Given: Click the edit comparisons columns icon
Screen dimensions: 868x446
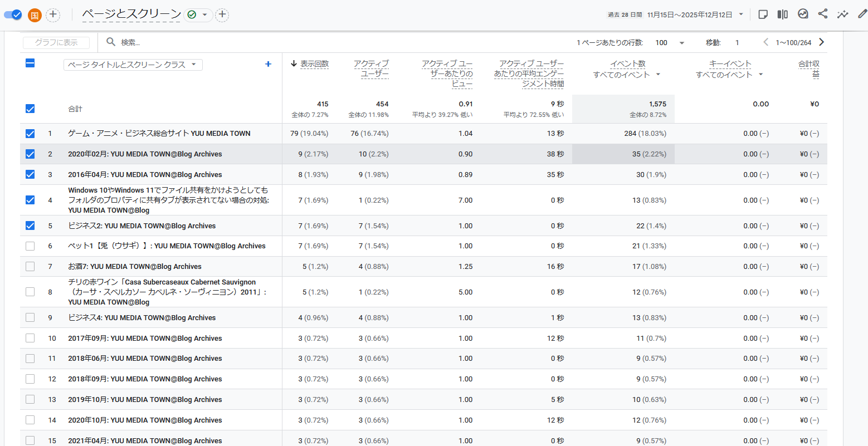Looking at the screenshot, I should pos(783,14).
